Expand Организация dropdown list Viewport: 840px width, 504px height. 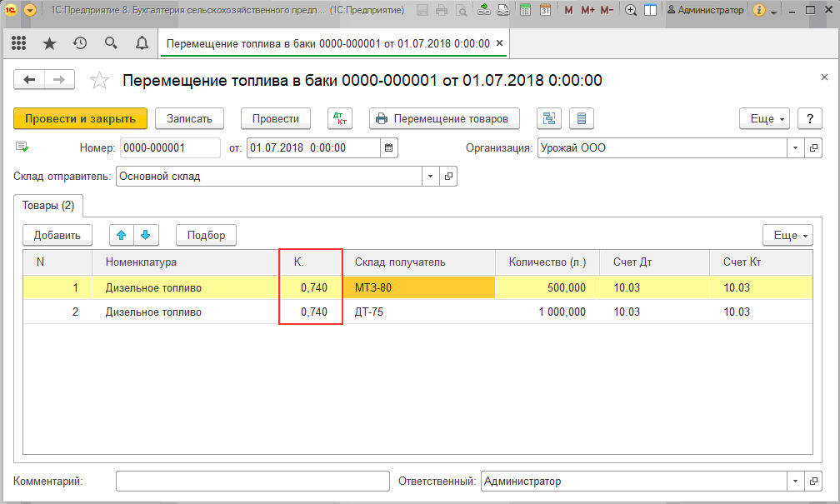tap(795, 148)
